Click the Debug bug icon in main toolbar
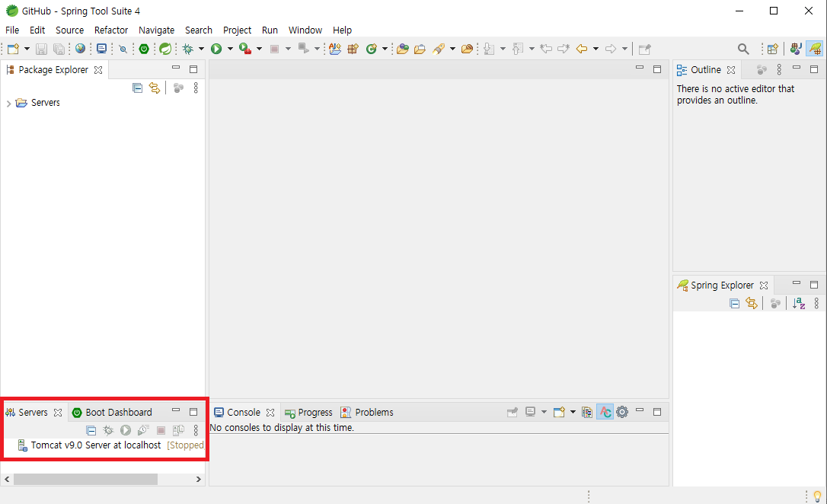The width and height of the screenshot is (827, 504). tap(188, 49)
